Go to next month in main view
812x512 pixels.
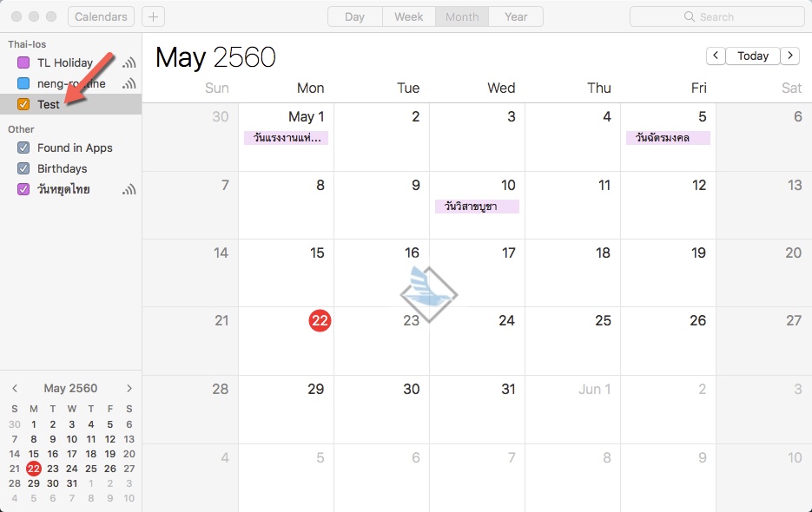pyautogui.click(x=789, y=56)
